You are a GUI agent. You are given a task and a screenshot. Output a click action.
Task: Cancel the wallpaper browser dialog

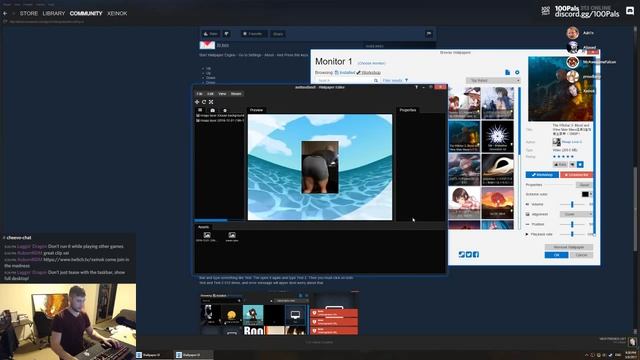point(581,255)
